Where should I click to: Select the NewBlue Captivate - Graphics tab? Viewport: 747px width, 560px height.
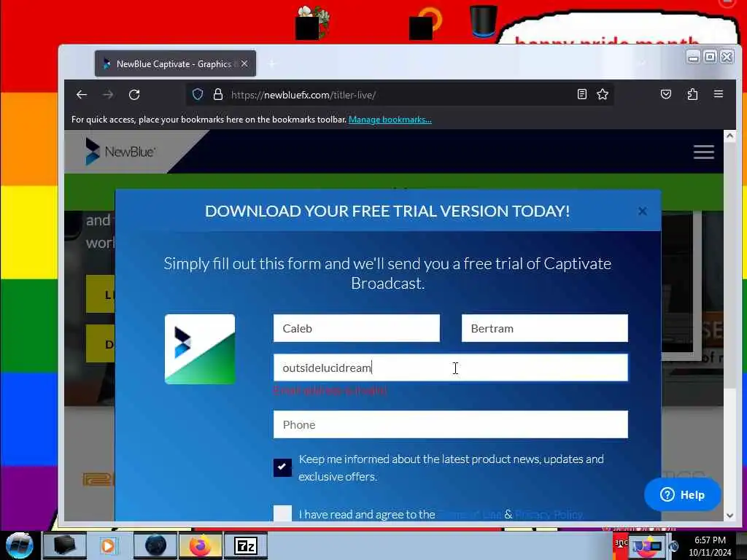[175, 63]
